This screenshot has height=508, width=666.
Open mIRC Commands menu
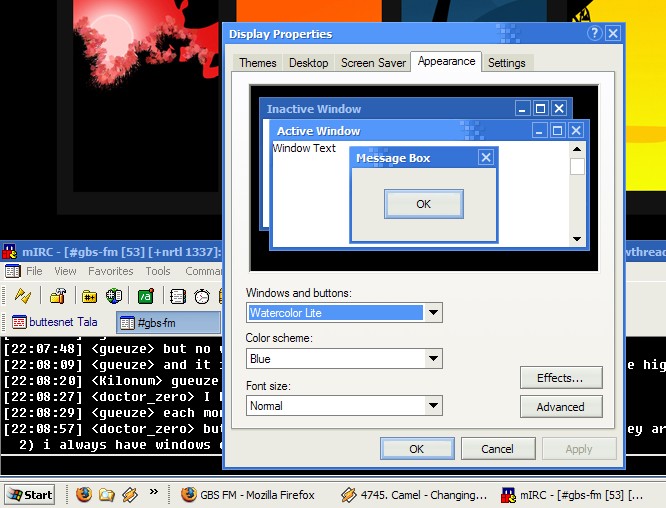point(203,271)
